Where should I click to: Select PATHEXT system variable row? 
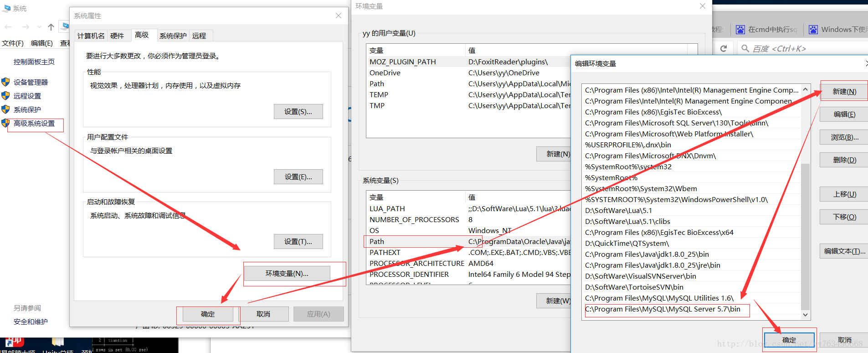click(468, 252)
